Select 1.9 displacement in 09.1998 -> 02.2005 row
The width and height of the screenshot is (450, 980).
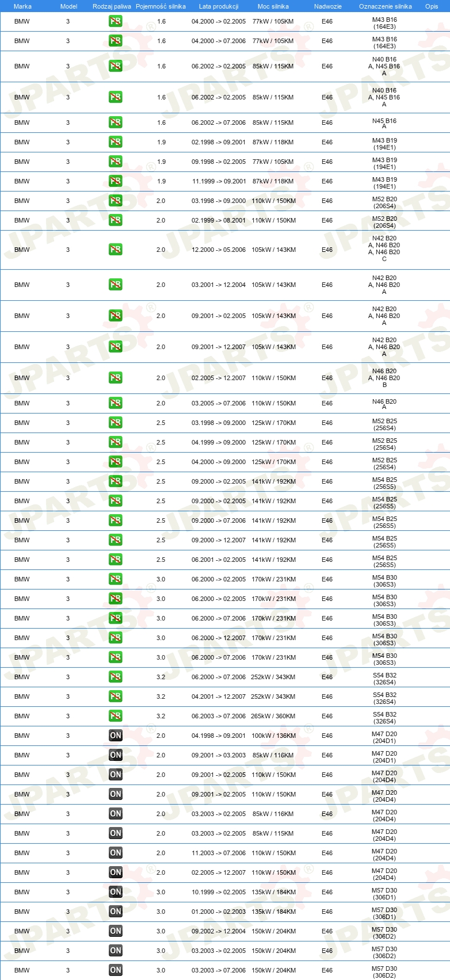tap(161, 162)
